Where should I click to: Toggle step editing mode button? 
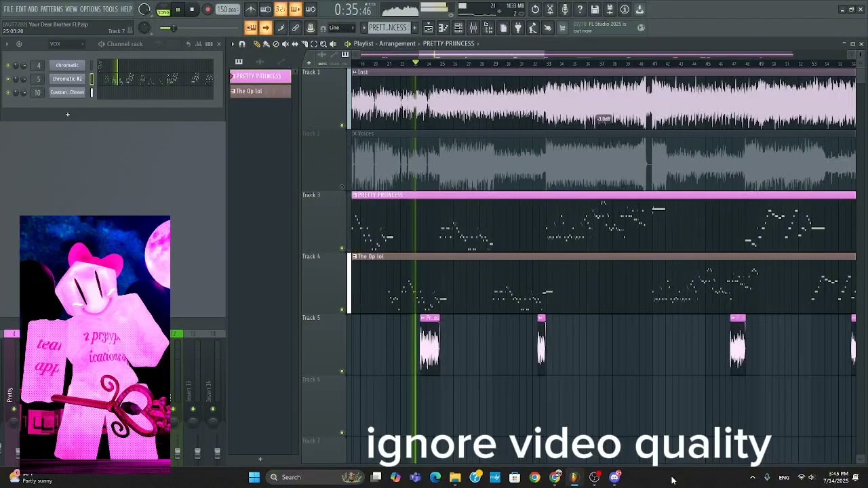pyautogui.click(x=280, y=28)
